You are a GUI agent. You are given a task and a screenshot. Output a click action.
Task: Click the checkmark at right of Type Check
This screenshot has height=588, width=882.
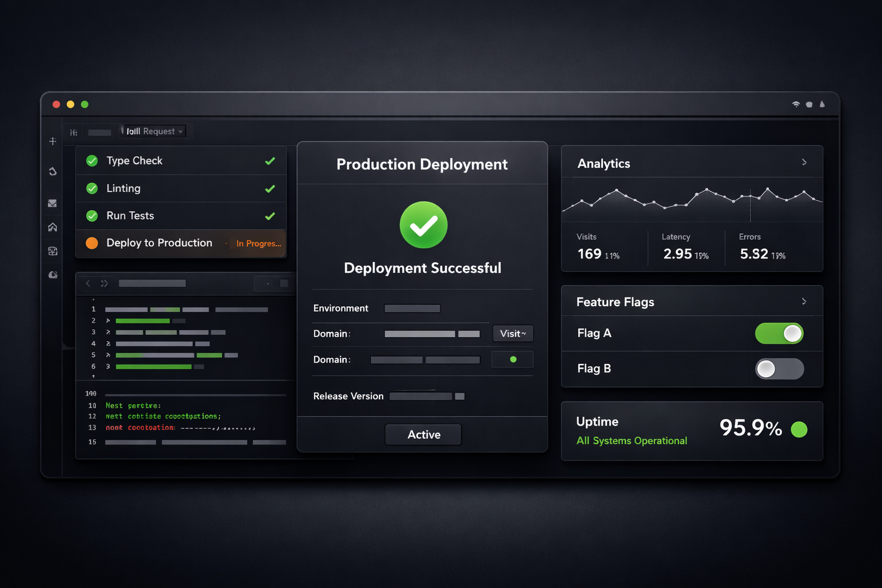click(x=270, y=161)
